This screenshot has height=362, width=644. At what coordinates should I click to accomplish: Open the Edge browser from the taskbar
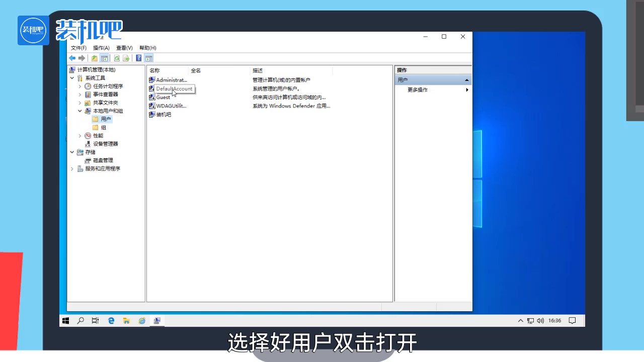point(111,320)
